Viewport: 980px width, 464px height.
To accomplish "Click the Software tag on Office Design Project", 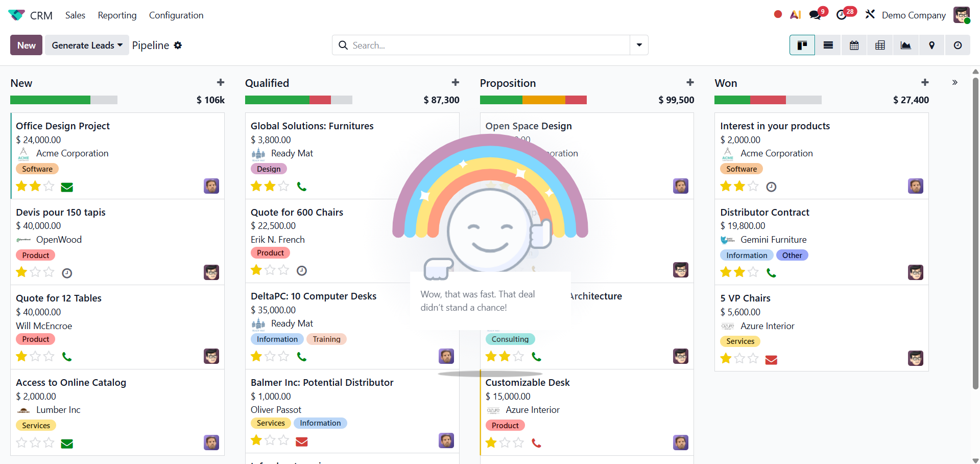I will click(37, 169).
